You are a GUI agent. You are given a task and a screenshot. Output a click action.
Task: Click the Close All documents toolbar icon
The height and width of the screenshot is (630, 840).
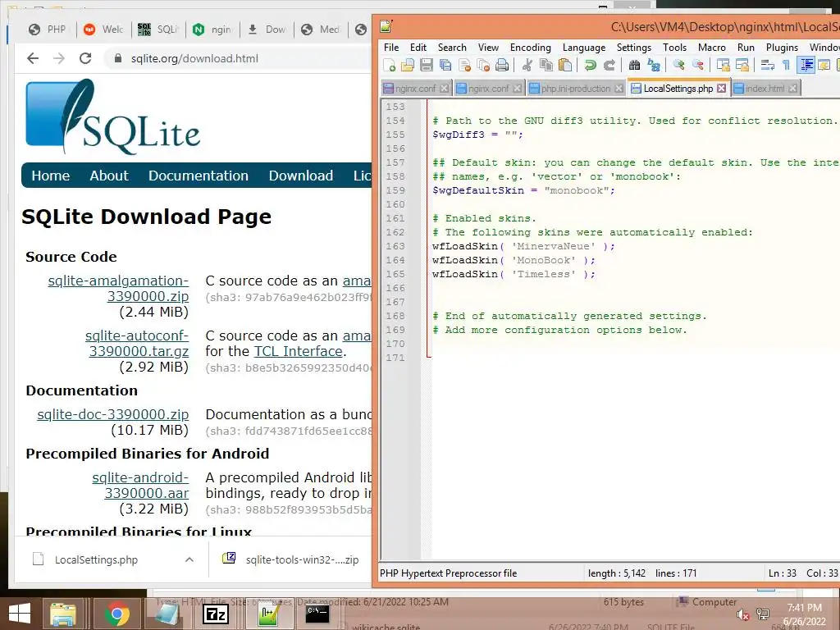tap(483, 66)
